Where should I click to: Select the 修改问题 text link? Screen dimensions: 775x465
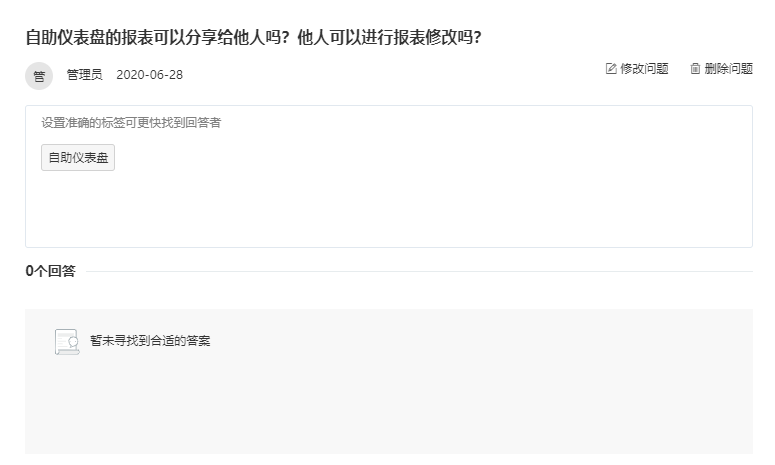644,69
